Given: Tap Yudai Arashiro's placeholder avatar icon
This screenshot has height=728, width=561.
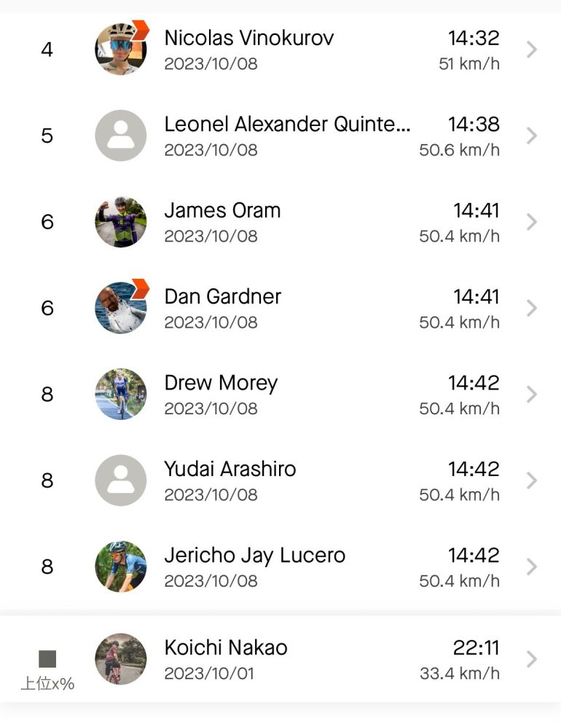Looking at the screenshot, I should pyautogui.click(x=121, y=480).
